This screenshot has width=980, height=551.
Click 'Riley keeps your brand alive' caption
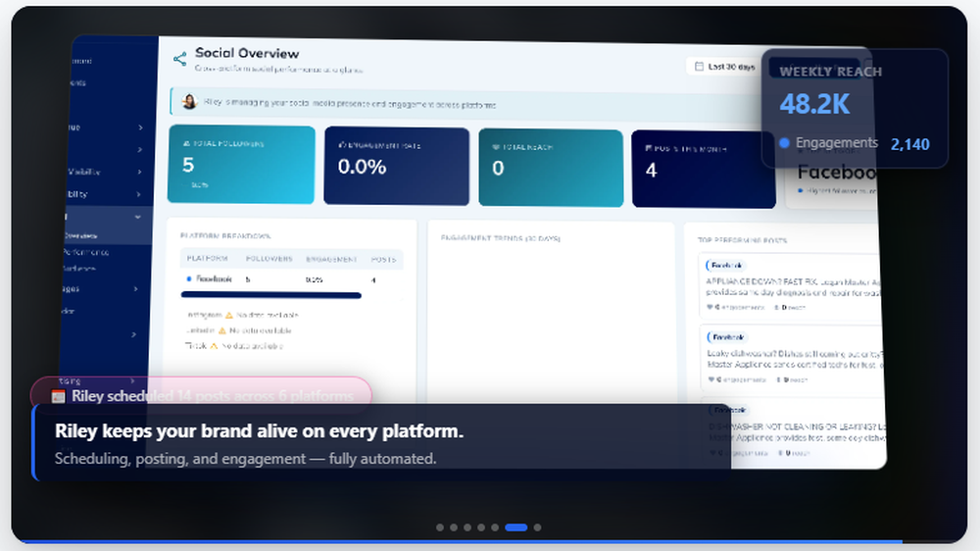tap(260, 431)
